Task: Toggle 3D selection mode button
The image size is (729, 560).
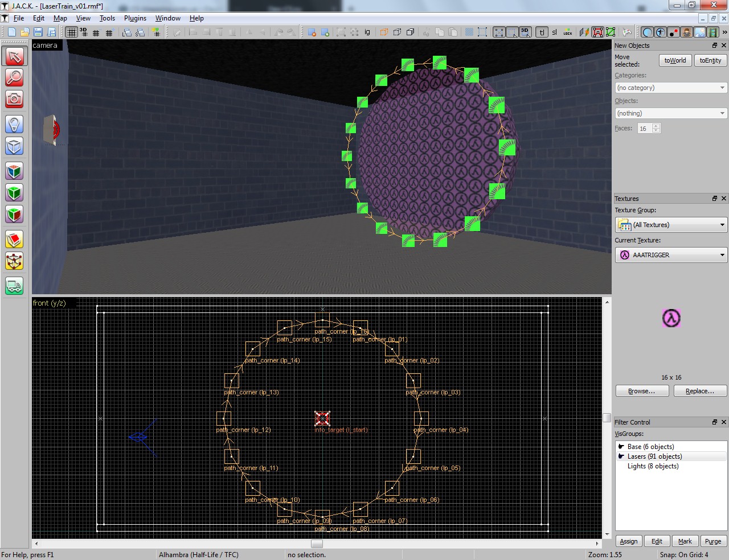Action: point(525,32)
